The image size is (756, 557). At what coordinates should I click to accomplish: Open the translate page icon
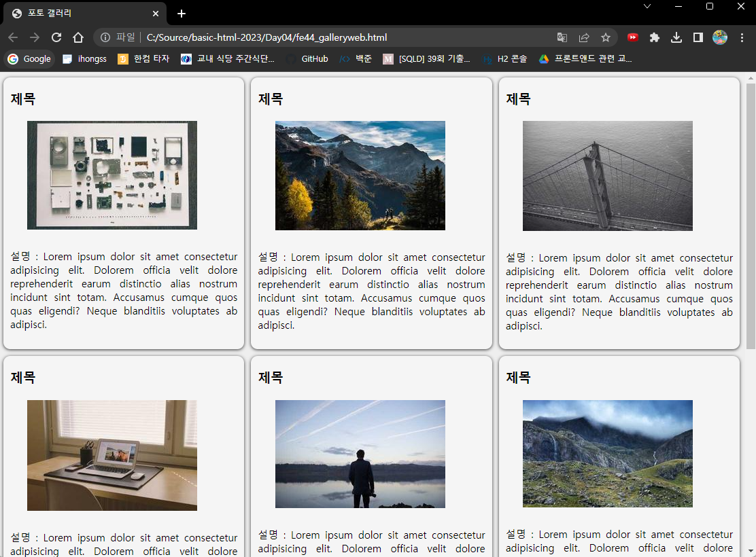[x=562, y=37]
